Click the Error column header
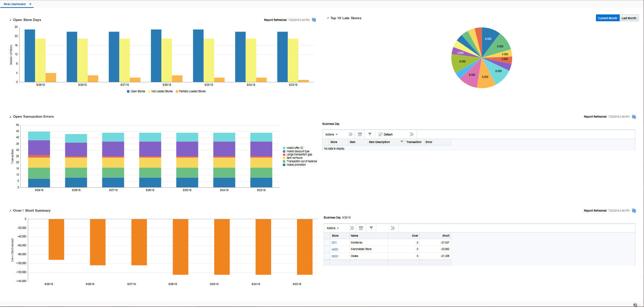This screenshot has height=307, width=644. 437,142
